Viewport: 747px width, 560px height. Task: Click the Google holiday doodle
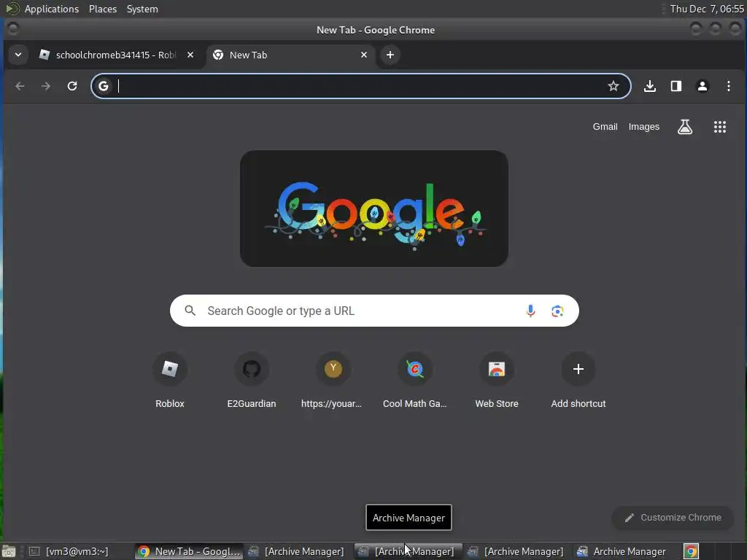374,209
